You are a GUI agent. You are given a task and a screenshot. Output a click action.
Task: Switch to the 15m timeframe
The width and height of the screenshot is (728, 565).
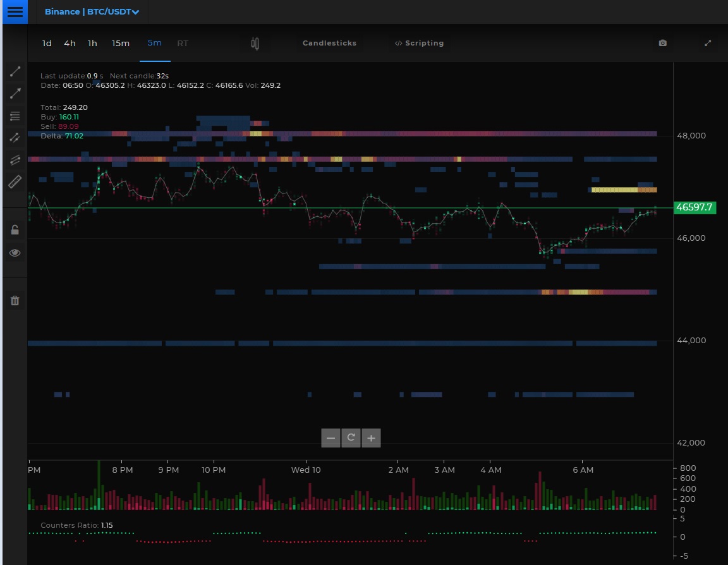coord(121,43)
